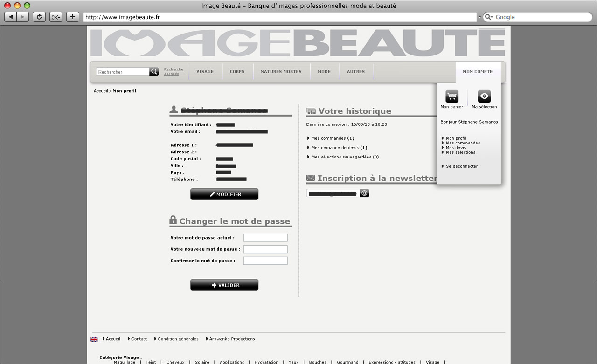
Task: Click the Dernière connexion date text
Action: (x=347, y=124)
